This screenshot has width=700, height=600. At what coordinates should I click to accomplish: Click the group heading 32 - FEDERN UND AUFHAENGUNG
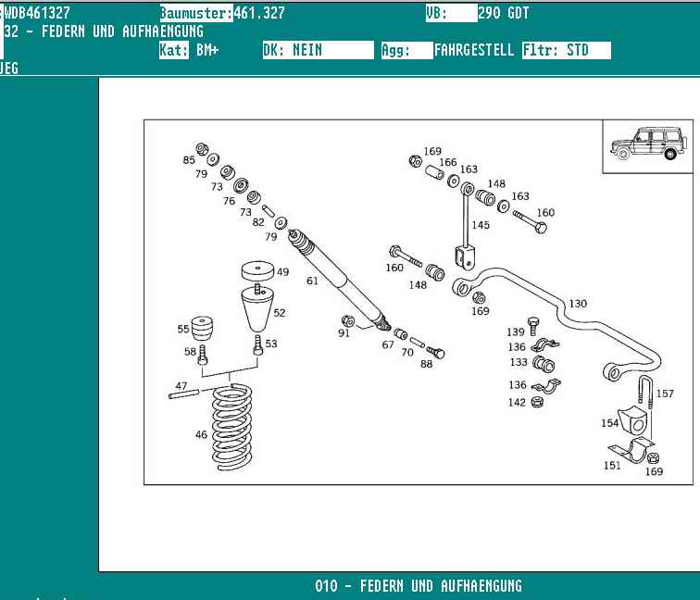tap(104, 31)
